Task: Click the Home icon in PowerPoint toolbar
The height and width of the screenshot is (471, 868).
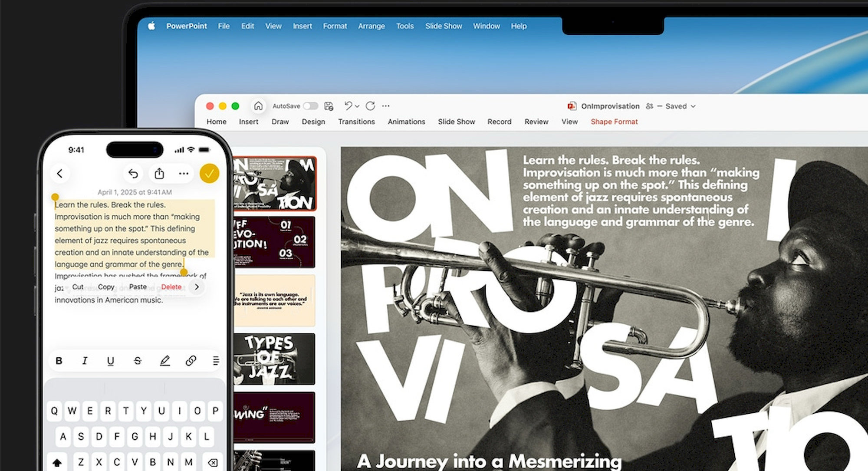Action: coord(258,106)
